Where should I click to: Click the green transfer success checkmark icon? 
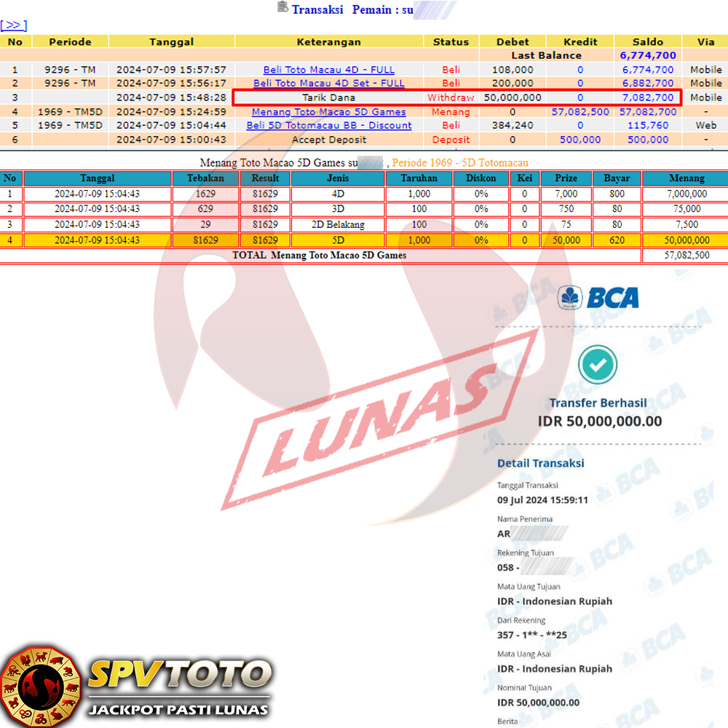pyautogui.click(x=597, y=364)
